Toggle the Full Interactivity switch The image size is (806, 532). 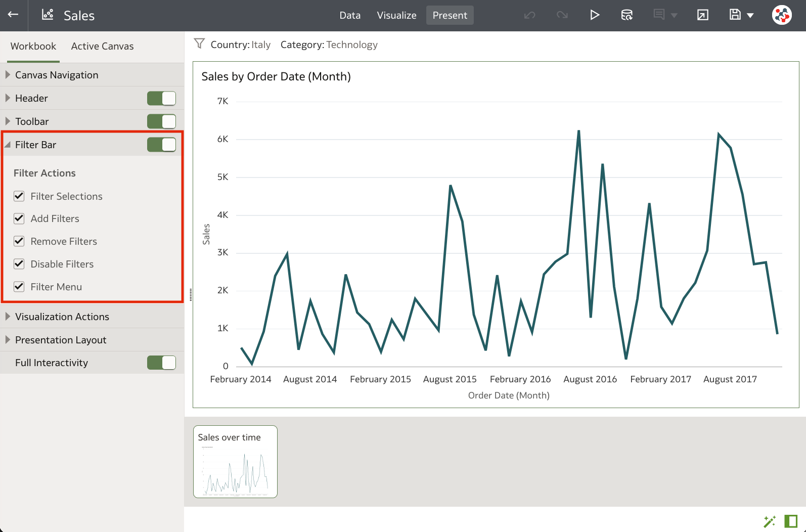161,363
